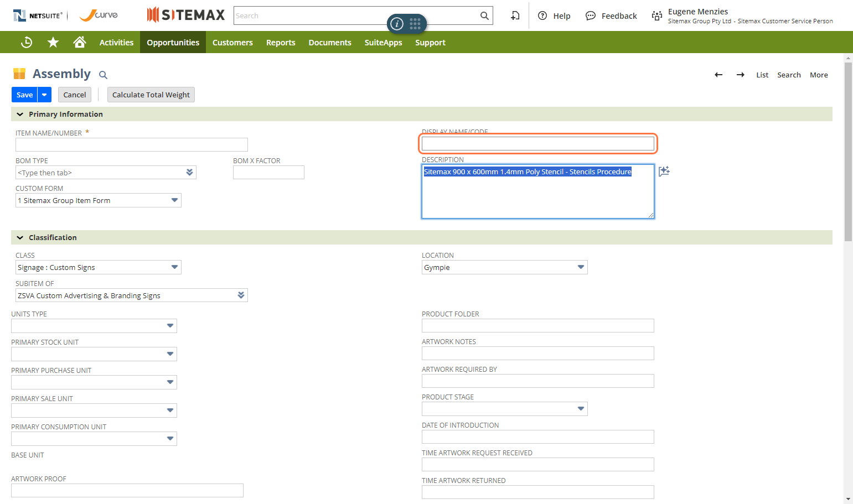
Task: Open the Save button dropdown arrow
Action: click(x=44, y=95)
